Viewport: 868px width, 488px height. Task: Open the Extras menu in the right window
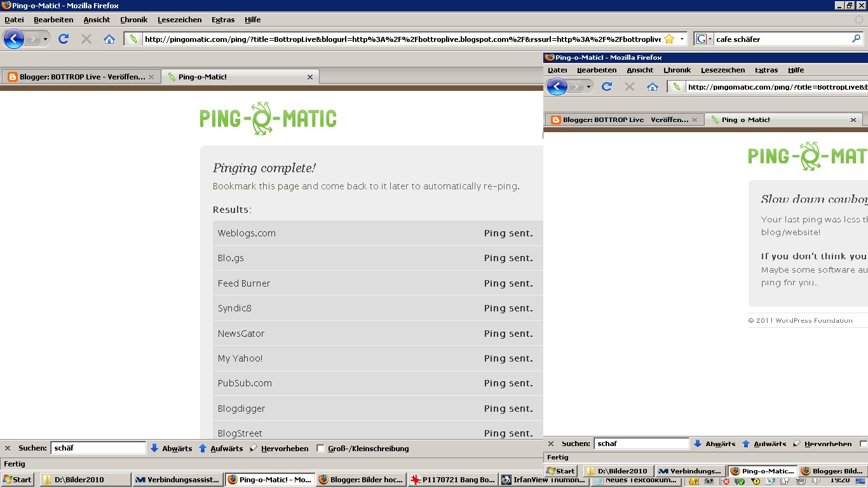766,70
